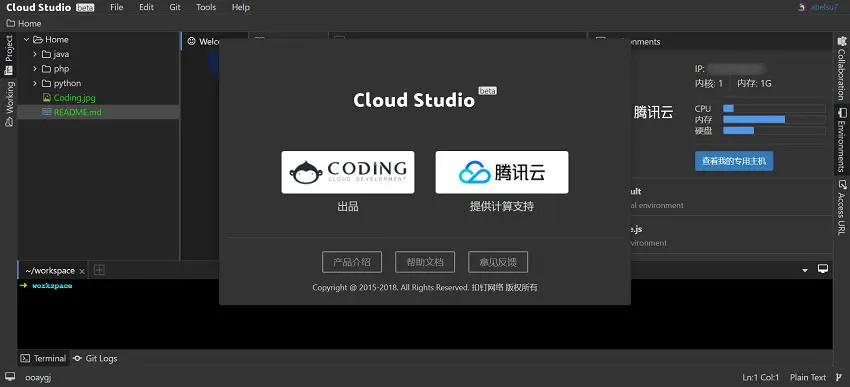The height and width of the screenshot is (387, 850).
Task: Open the user account name link
Action: pos(824,8)
